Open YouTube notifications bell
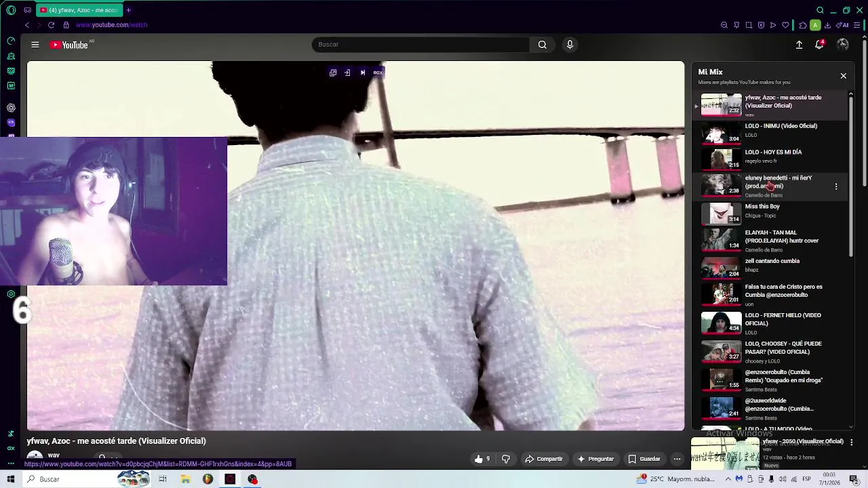The width and height of the screenshot is (868, 488). click(x=819, y=45)
